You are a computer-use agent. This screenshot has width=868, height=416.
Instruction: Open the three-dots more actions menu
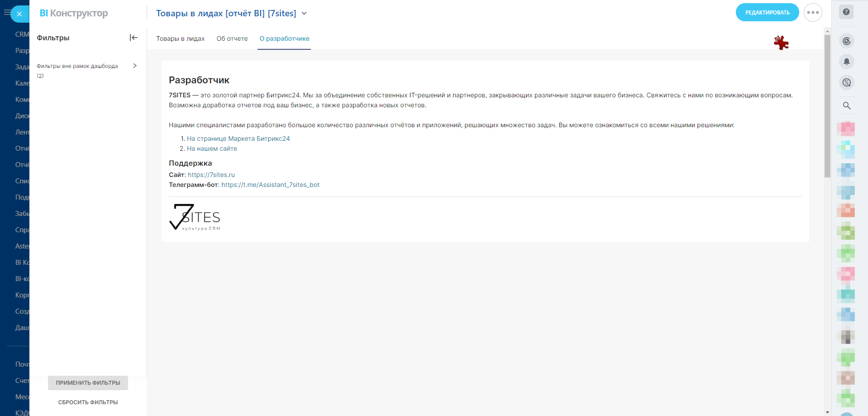[813, 13]
